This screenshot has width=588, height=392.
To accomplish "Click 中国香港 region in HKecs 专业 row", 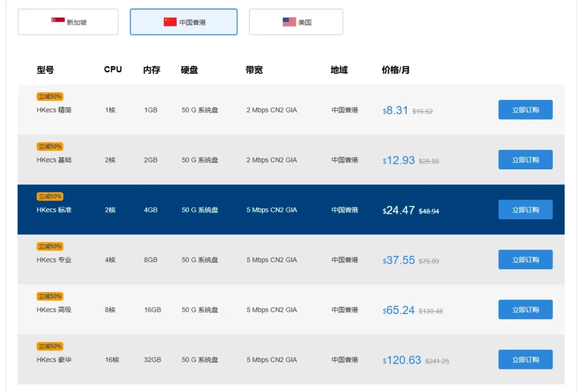I will 345,260.
